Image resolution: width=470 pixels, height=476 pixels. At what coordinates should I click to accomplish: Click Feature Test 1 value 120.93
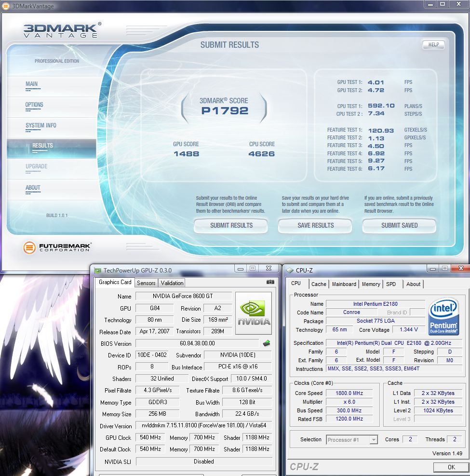click(x=381, y=131)
